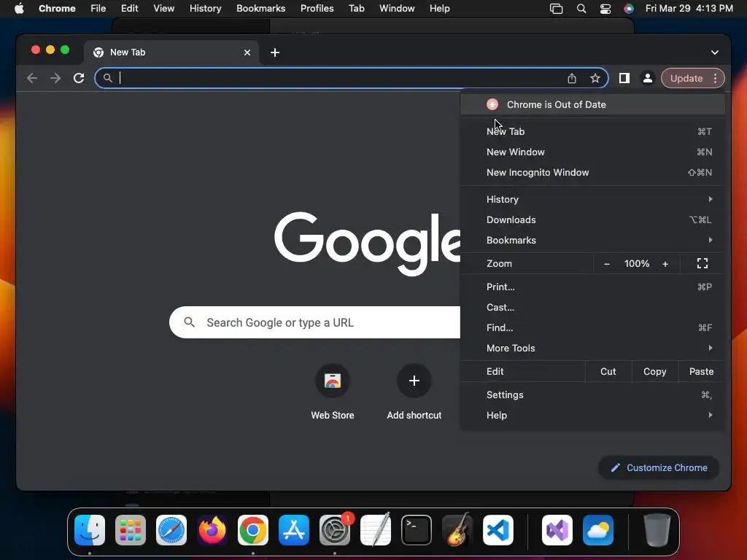Image resolution: width=747 pixels, height=560 pixels.
Task: Increase zoom with plus button
Action: click(665, 264)
